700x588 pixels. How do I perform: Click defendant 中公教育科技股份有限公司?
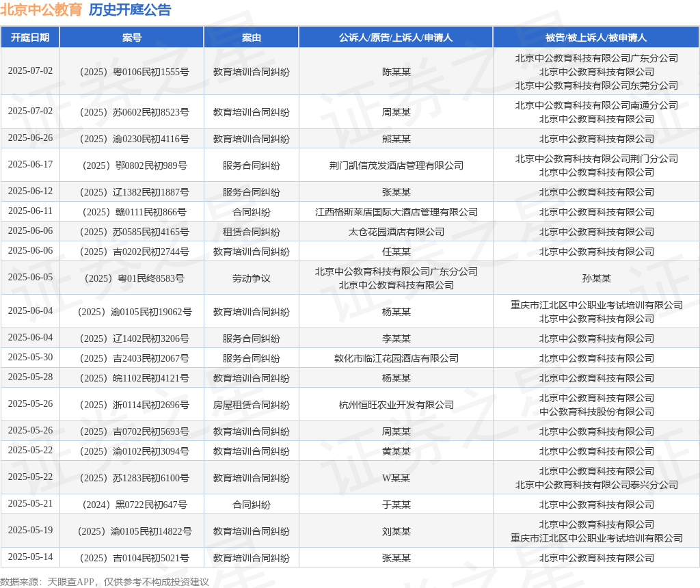[596, 412]
